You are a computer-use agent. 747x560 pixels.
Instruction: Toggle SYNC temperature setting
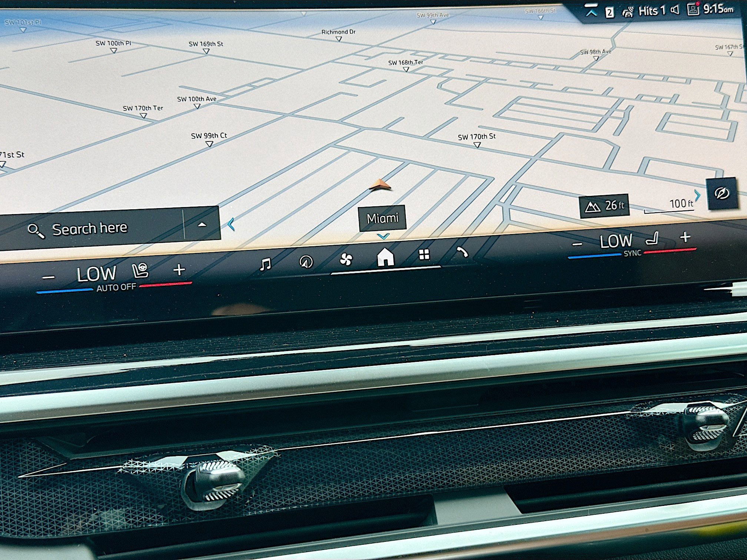pyautogui.click(x=632, y=253)
